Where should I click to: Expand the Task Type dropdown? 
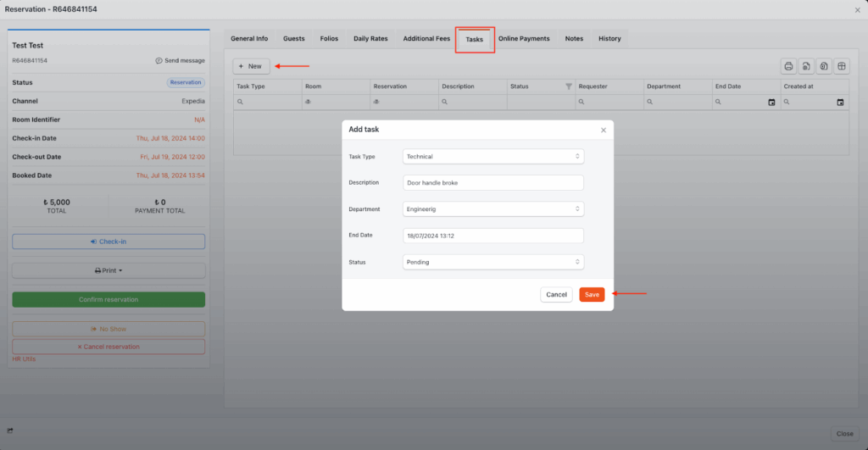(x=492, y=157)
